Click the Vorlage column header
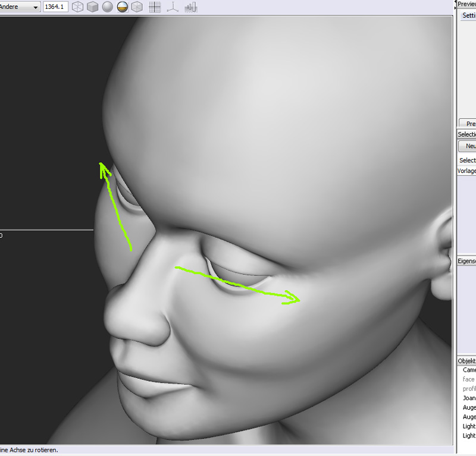The width and height of the screenshot is (476, 456). tap(466, 171)
